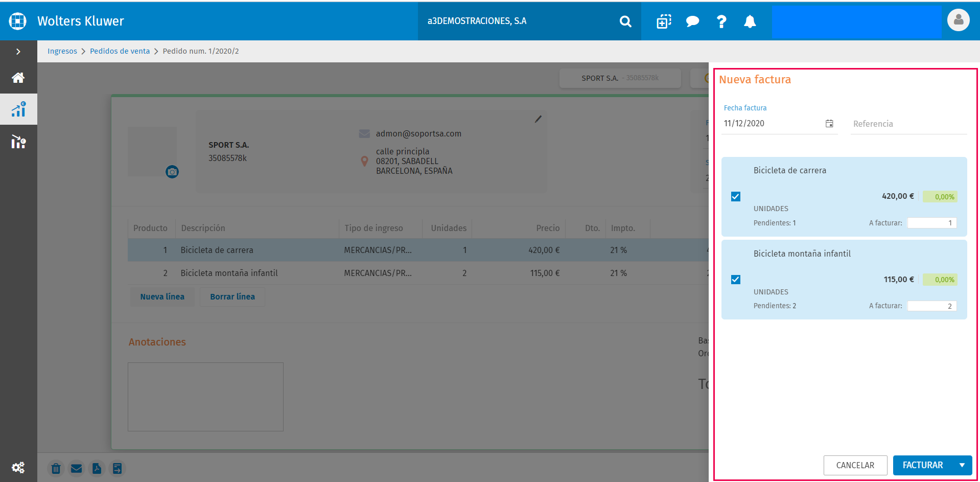Click the SPORT S.A. customer selector box
Image resolution: width=980 pixels, height=482 pixels.
click(620, 78)
